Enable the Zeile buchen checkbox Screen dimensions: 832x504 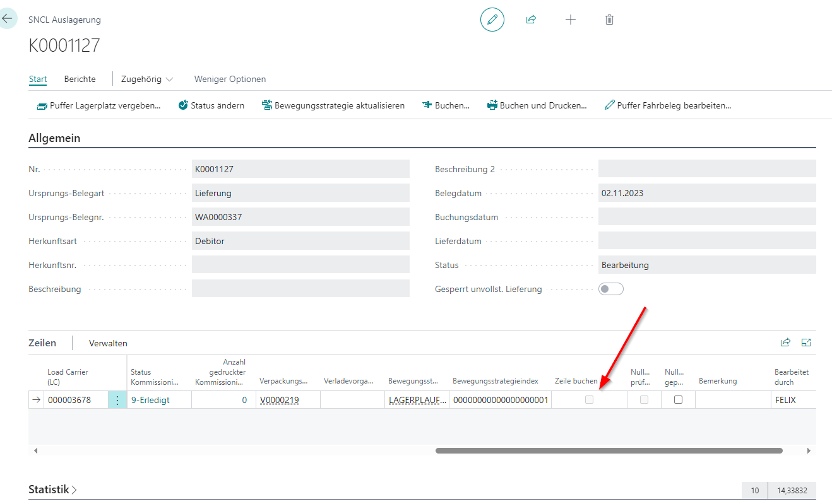pos(588,399)
